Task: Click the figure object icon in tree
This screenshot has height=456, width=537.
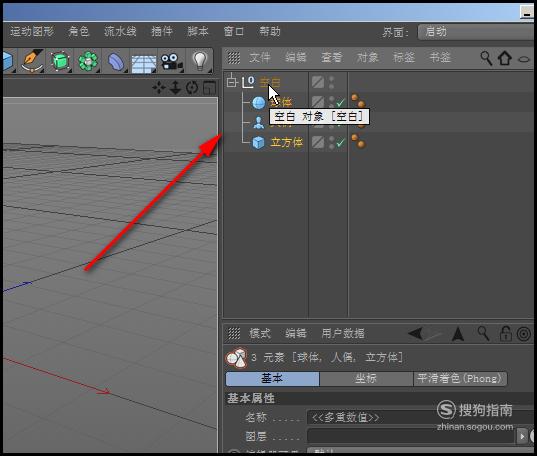Action: [259, 122]
